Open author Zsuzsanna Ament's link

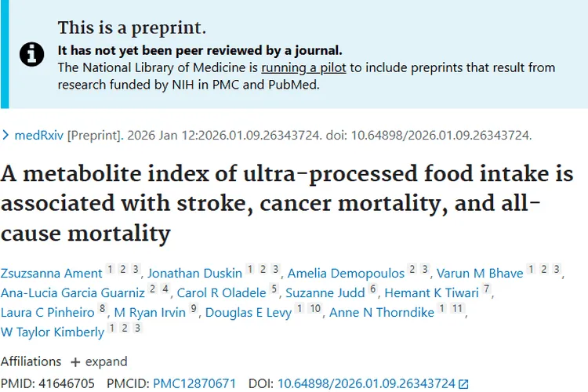click(x=52, y=273)
